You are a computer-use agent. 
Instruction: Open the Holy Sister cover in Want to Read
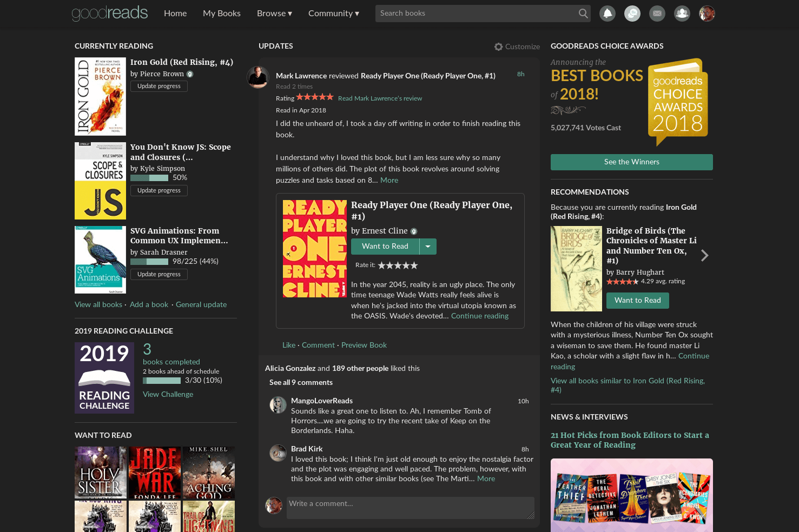(101, 473)
